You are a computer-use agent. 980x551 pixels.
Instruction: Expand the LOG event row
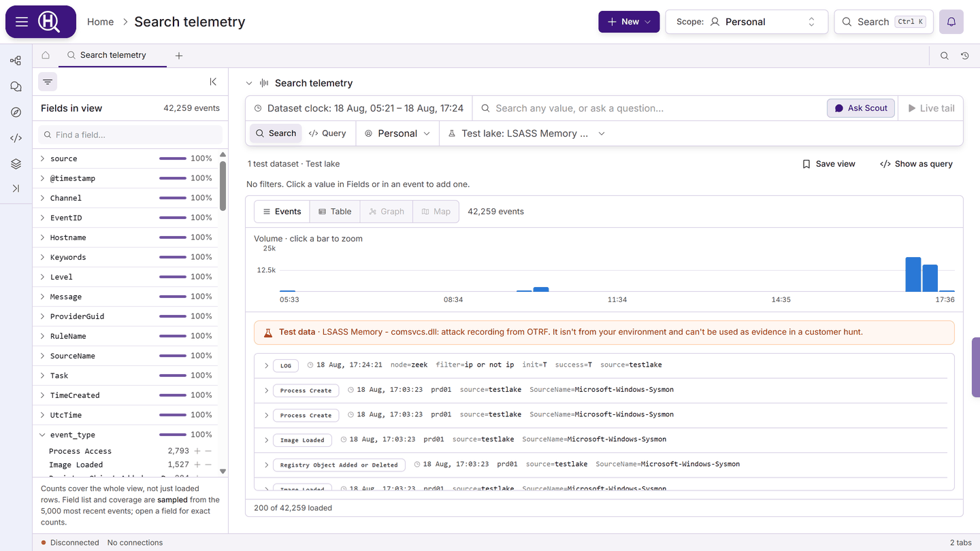coord(267,365)
